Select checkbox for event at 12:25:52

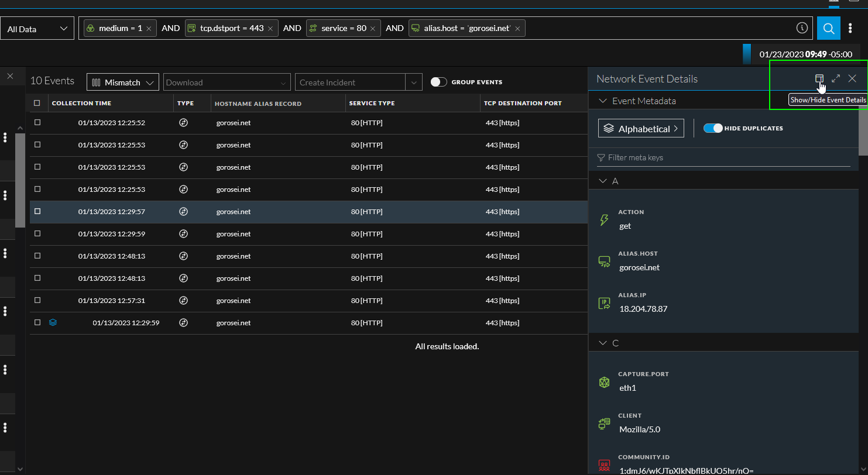(x=37, y=123)
